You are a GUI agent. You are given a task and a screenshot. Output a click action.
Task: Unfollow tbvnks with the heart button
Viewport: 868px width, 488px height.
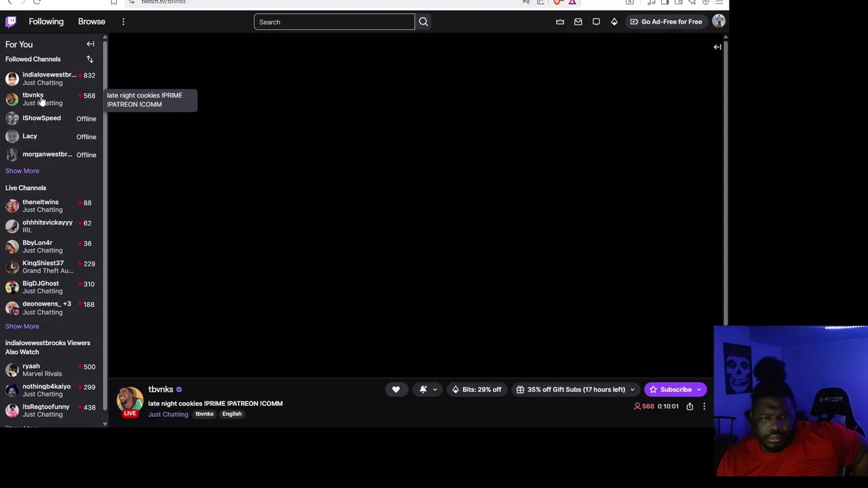(x=396, y=389)
